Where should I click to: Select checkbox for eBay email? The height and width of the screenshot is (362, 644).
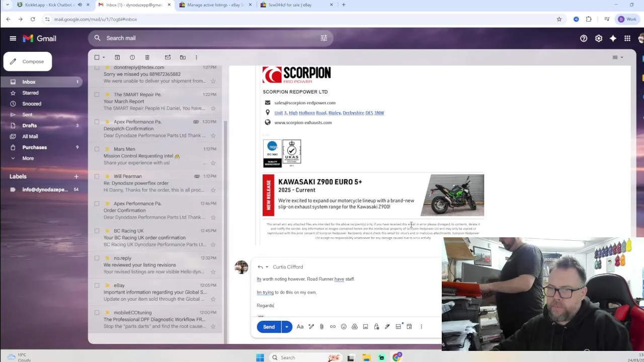[97, 285]
